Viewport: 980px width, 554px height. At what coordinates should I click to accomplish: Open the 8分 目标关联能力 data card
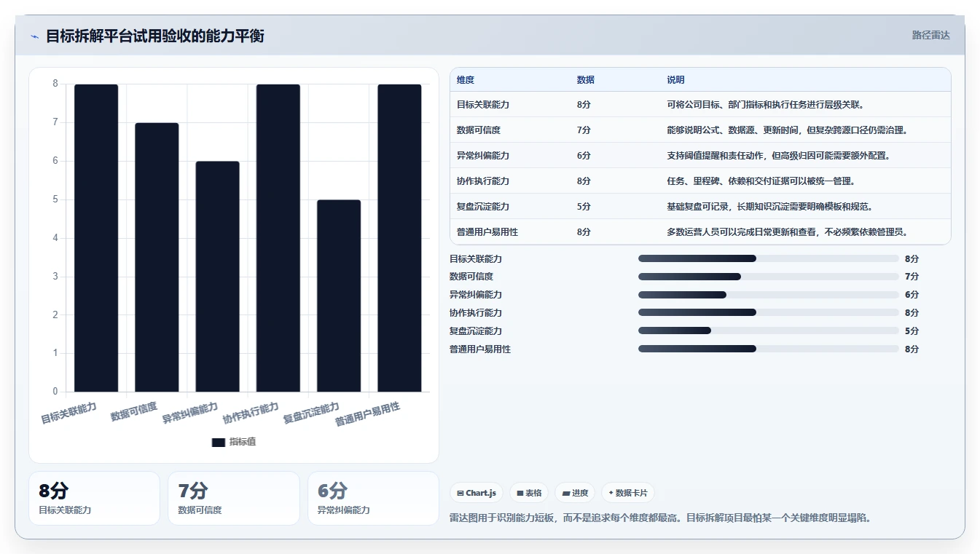point(94,498)
